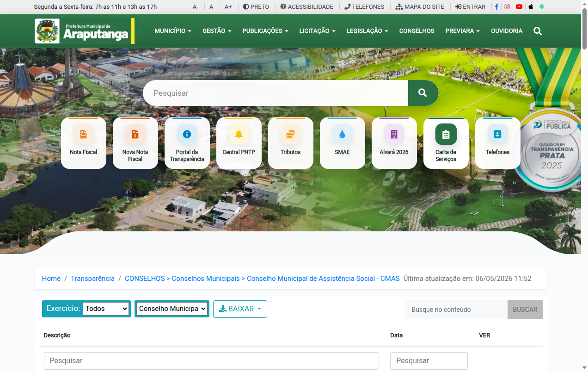
Task: Open the SMAE water service shortcut
Action: click(x=342, y=143)
